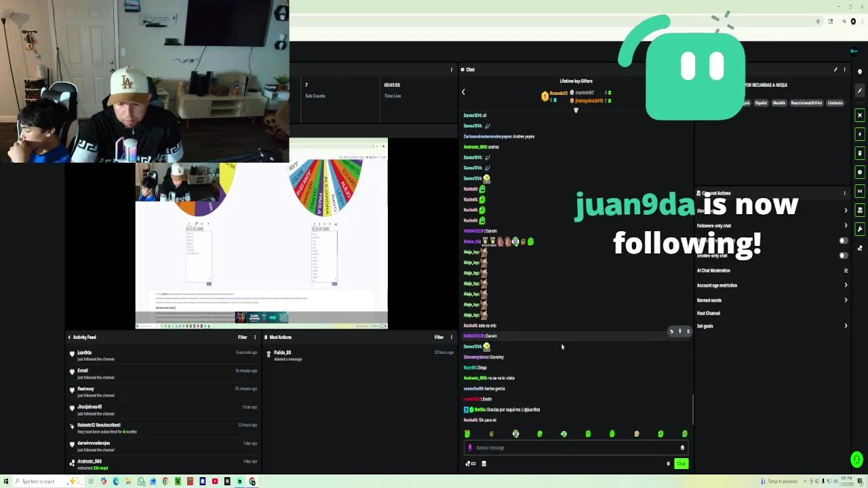This screenshot has height=488, width=868.
Task: Open AI Chat Moderation entry
Action: point(713,270)
